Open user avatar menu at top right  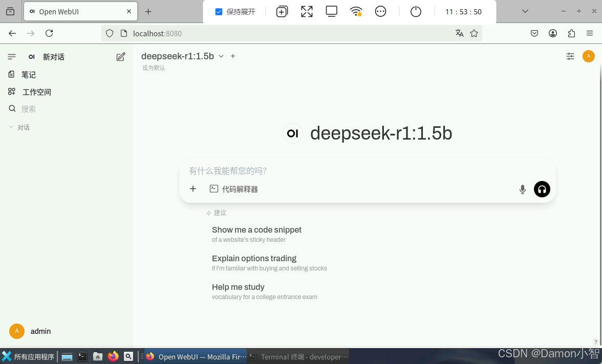coord(589,56)
